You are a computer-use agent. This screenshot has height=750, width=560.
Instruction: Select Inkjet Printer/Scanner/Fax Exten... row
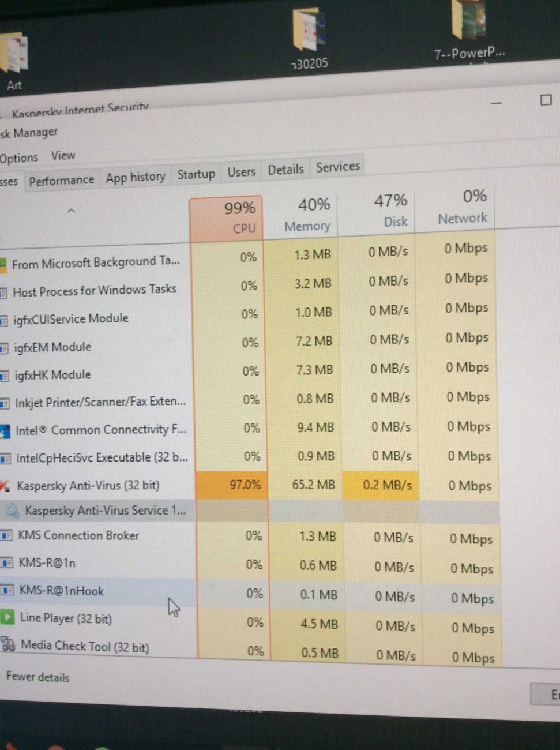pyautogui.click(x=100, y=402)
